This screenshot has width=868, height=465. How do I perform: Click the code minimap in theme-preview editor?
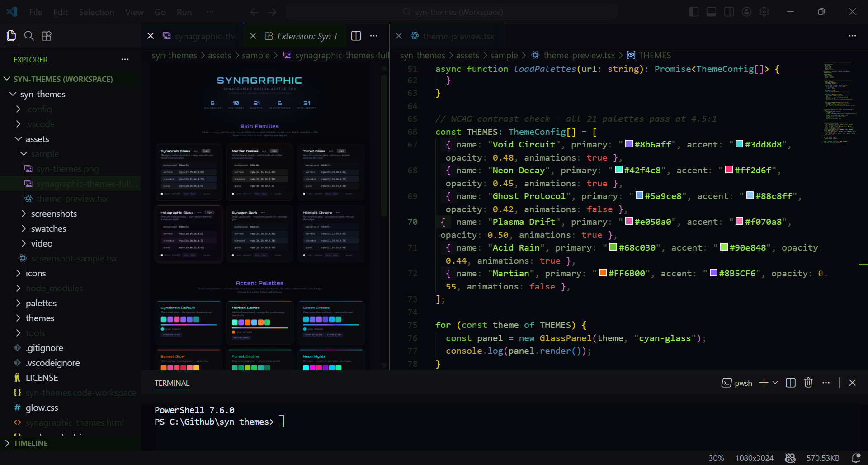coord(840,103)
